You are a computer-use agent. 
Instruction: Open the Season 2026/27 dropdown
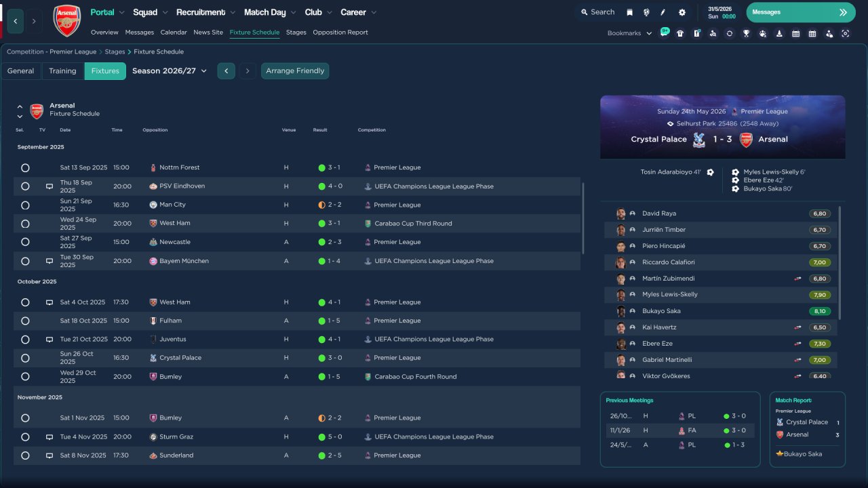[x=170, y=71]
